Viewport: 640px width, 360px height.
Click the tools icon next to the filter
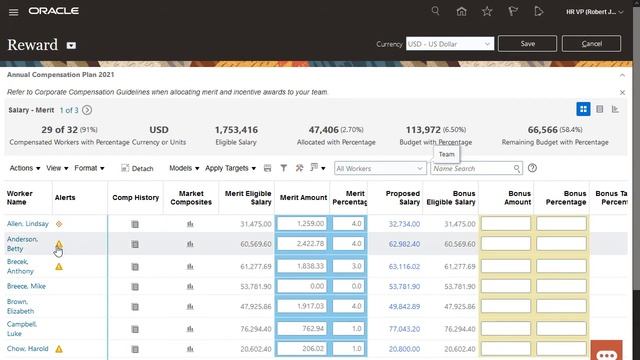click(x=300, y=168)
